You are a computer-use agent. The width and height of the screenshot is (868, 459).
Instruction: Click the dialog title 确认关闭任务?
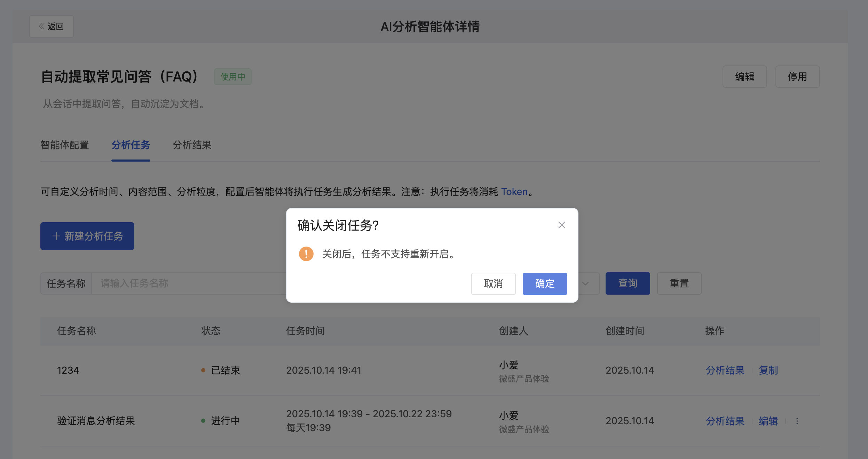pos(338,225)
